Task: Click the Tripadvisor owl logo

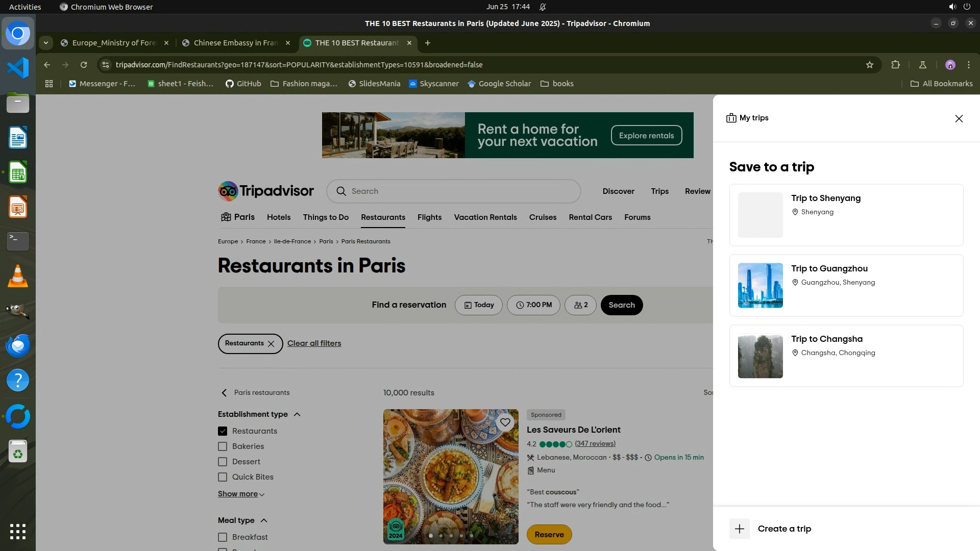Action: coord(228,191)
